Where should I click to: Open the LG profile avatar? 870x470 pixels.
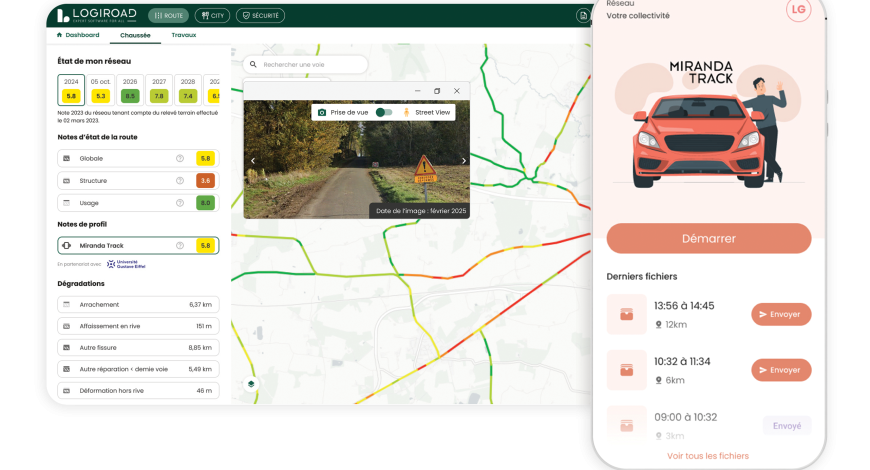798,9
